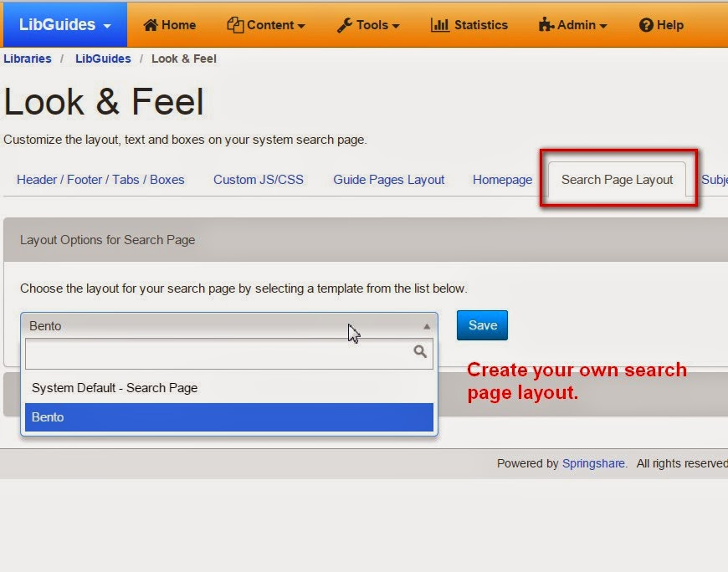This screenshot has height=572, width=728.
Task: Click the Home house icon
Action: (151, 25)
